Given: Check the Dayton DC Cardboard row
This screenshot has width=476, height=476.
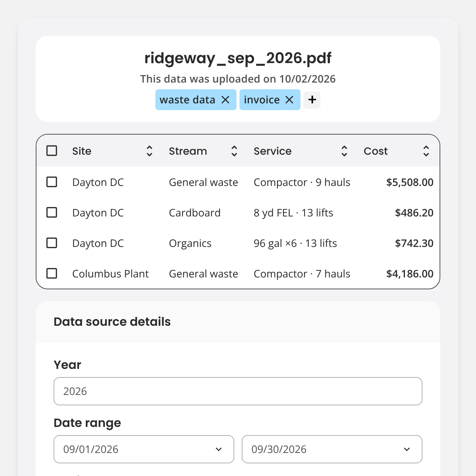Looking at the screenshot, I should (x=52, y=212).
